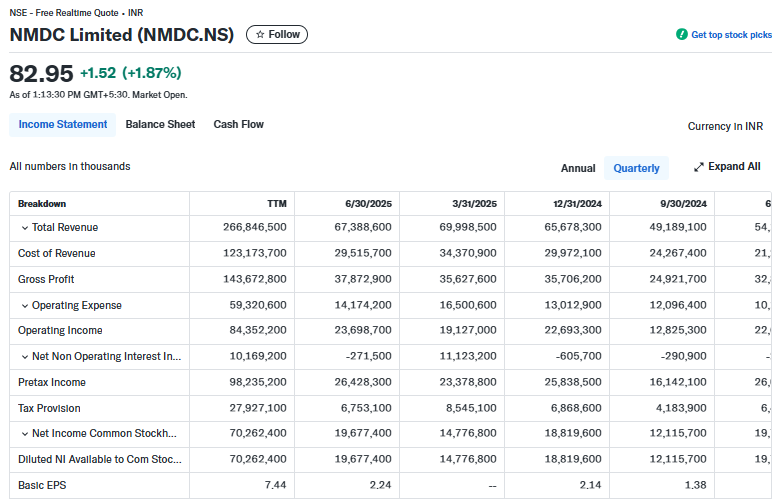The width and height of the screenshot is (778, 499).
Task: Click Cost of Revenue value 123,173,700
Action: (x=255, y=253)
